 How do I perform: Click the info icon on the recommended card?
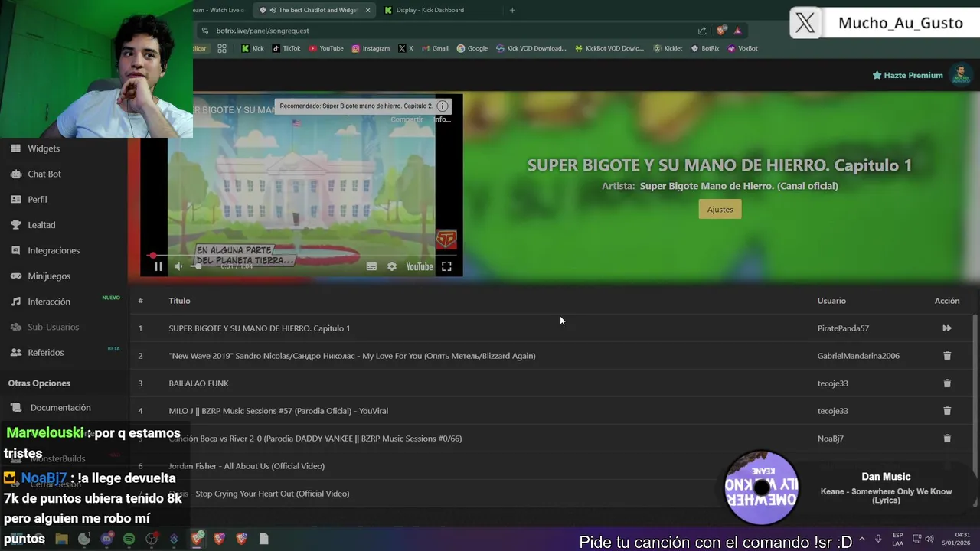443,106
